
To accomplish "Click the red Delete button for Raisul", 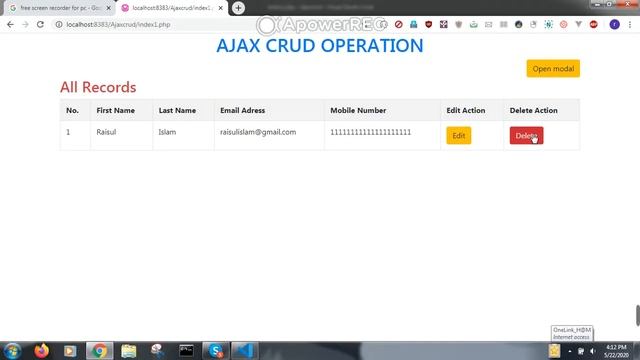I will 526,136.
